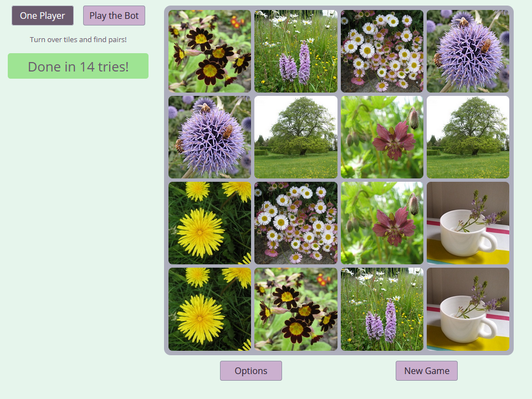
Task: Select the dark primrose tile in the top row
Action: [x=209, y=51]
